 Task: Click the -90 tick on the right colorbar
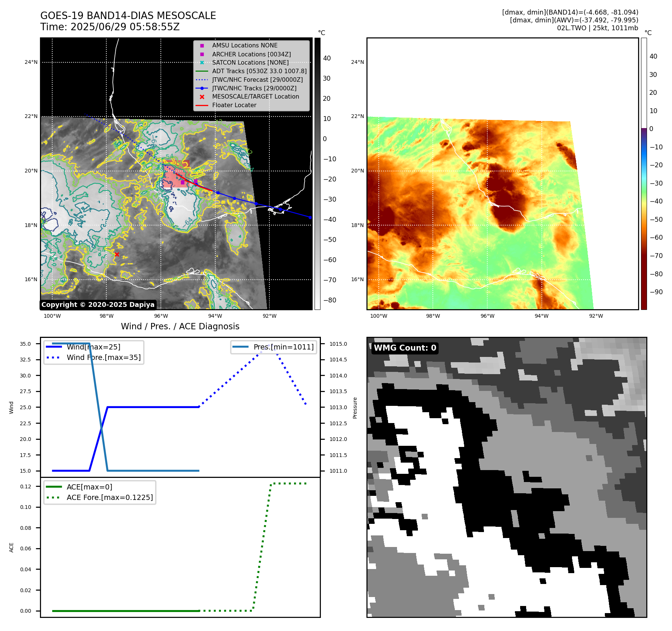coord(656,292)
